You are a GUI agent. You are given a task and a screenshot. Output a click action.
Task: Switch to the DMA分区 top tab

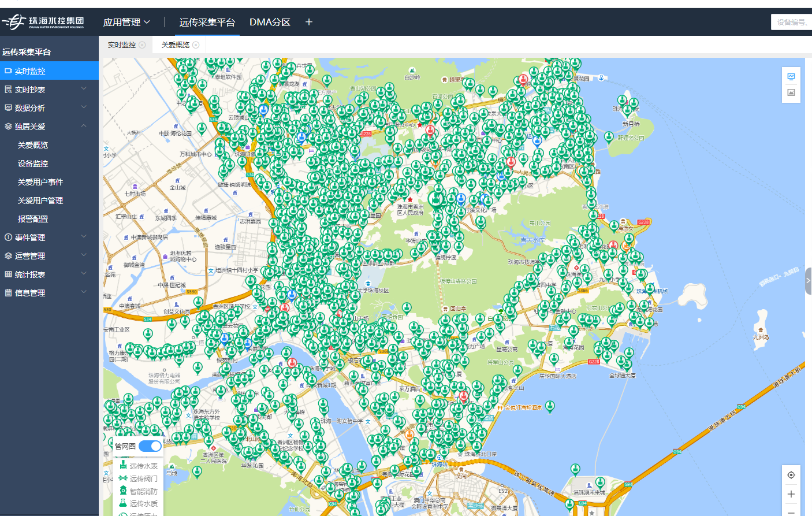tap(270, 23)
